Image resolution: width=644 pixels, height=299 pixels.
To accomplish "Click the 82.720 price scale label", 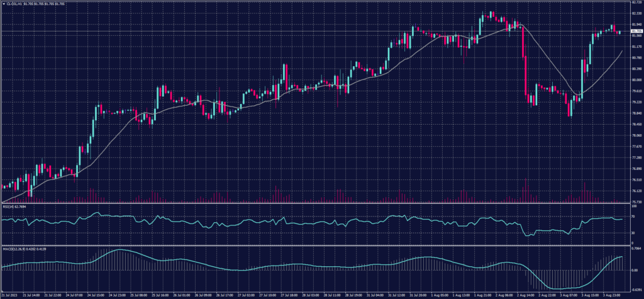I will tap(635, 3).
